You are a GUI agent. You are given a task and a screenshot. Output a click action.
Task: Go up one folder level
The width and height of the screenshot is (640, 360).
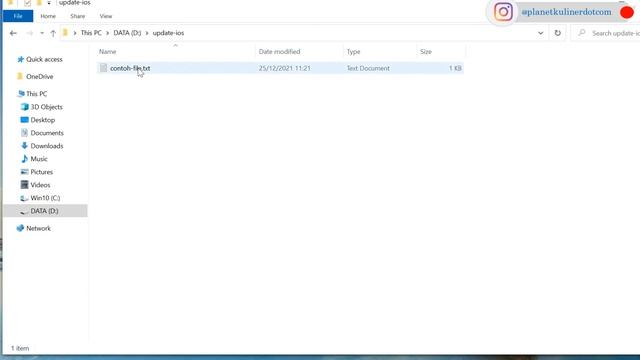[x=53, y=33]
